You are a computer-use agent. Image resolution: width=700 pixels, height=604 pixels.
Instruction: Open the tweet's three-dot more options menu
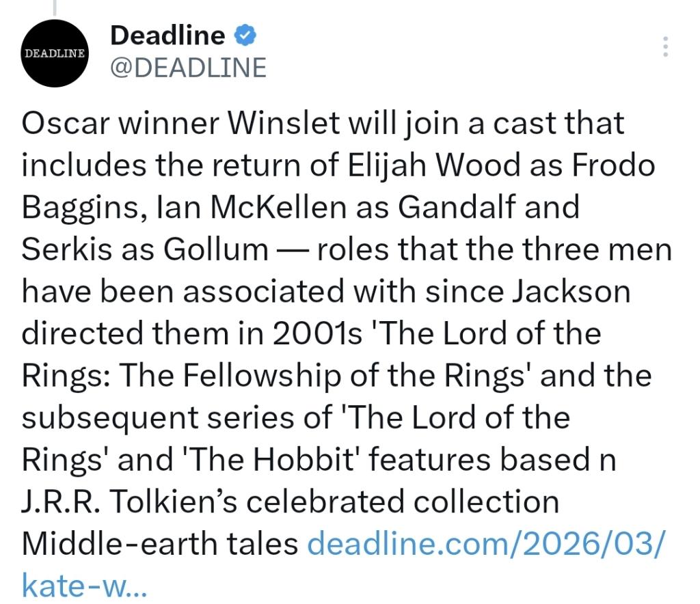pos(667,46)
